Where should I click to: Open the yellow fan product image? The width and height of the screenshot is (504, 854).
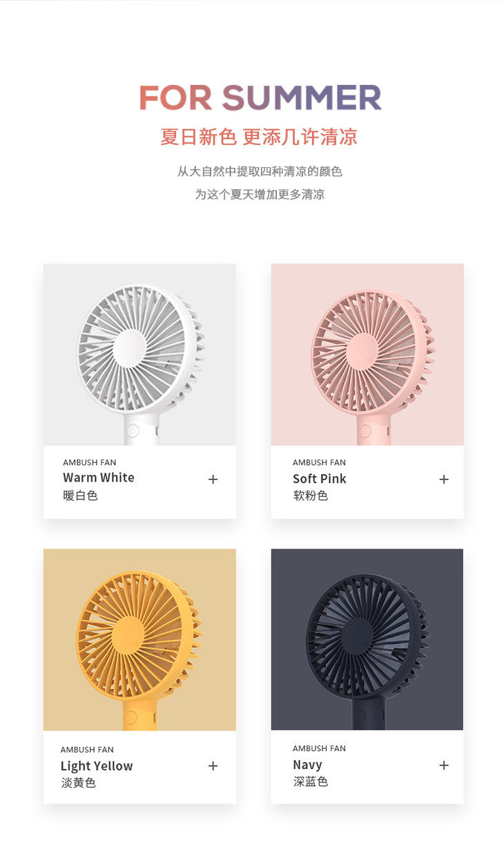139,640
